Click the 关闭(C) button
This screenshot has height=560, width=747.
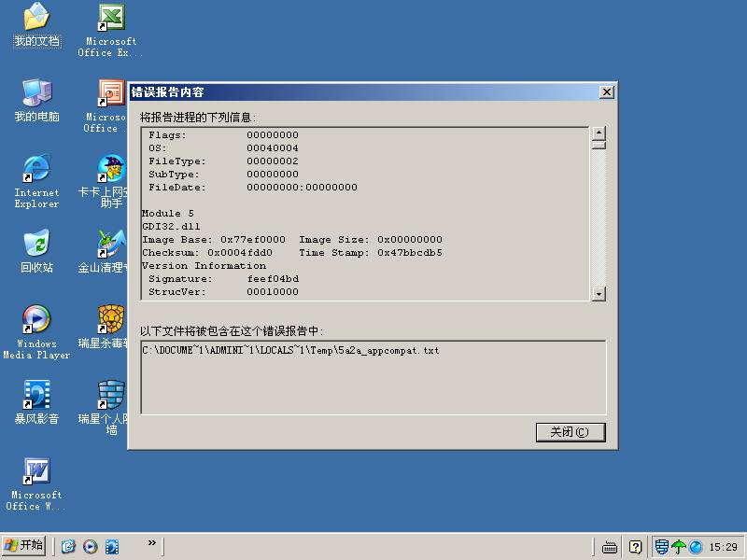coord(571,432)
